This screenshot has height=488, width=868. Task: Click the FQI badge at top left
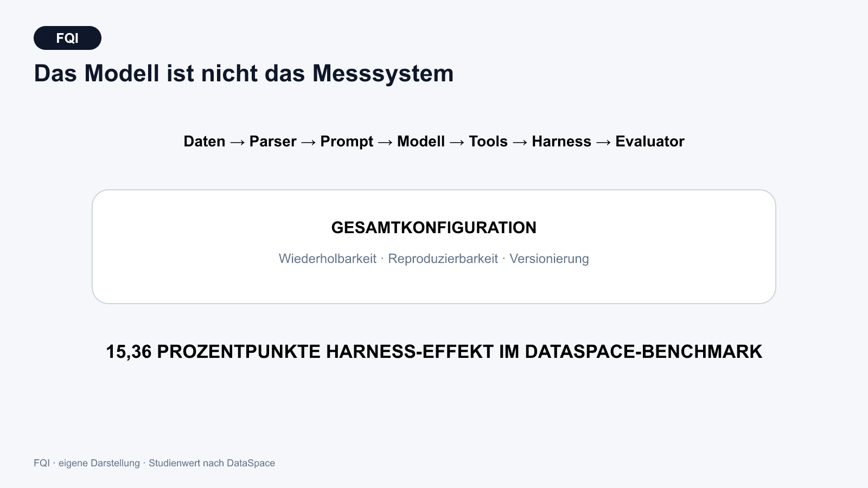pos(67,38)
